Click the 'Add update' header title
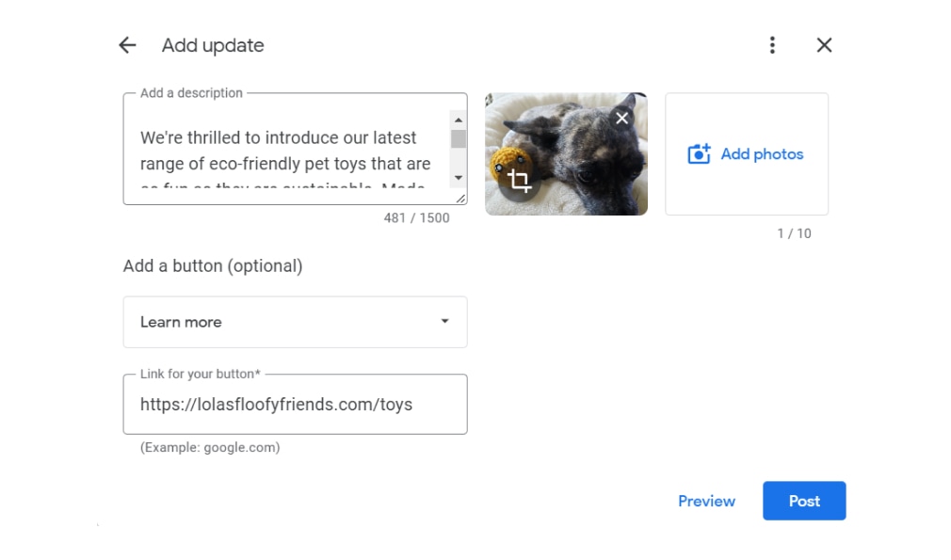Viewport: 951px width, 560px height. coord(212,44)
